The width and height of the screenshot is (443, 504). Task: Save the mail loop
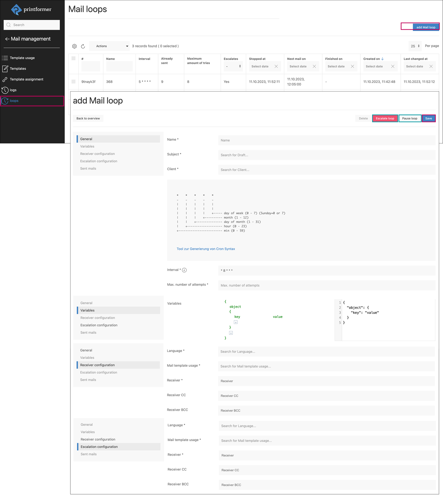pos(428,118)
